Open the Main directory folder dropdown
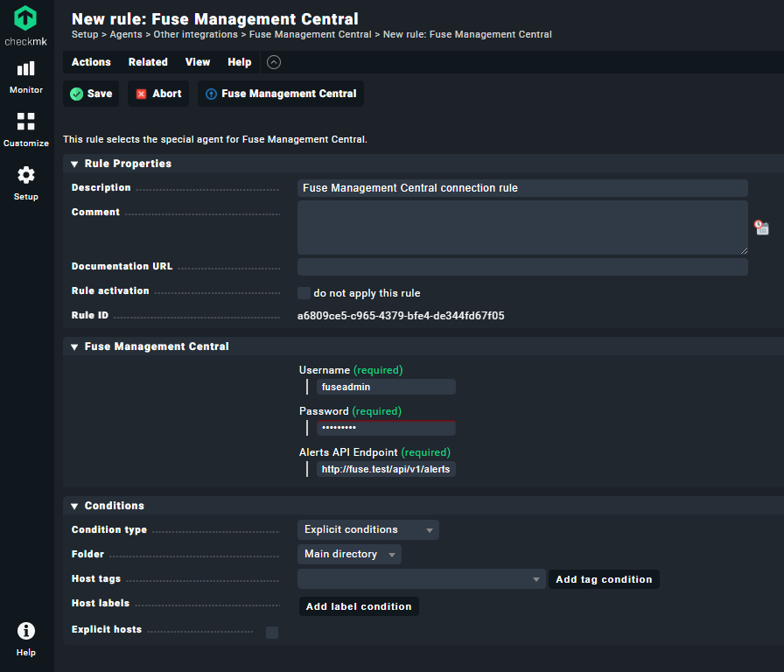This screenshot has width=784, height=672. tap(349, 554)
